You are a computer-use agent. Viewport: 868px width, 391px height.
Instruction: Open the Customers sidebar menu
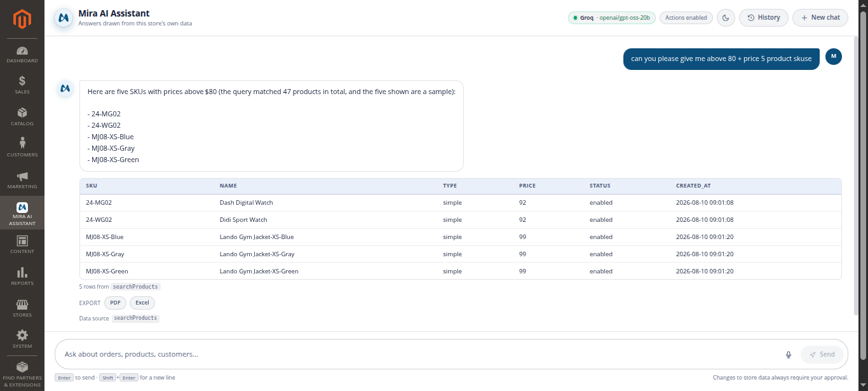(x=22, y=148)
